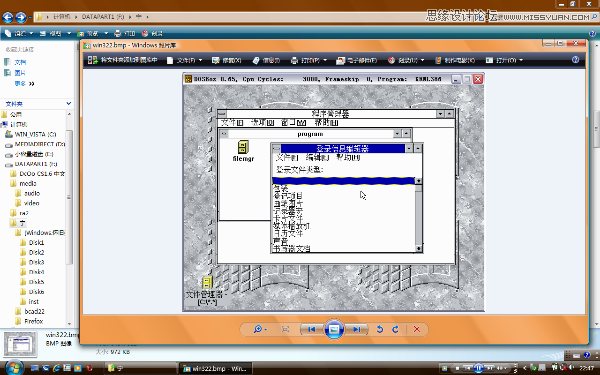Delete the picture with red X icon
This screenshot has width=600, height=375.
(x=417, y=329)
